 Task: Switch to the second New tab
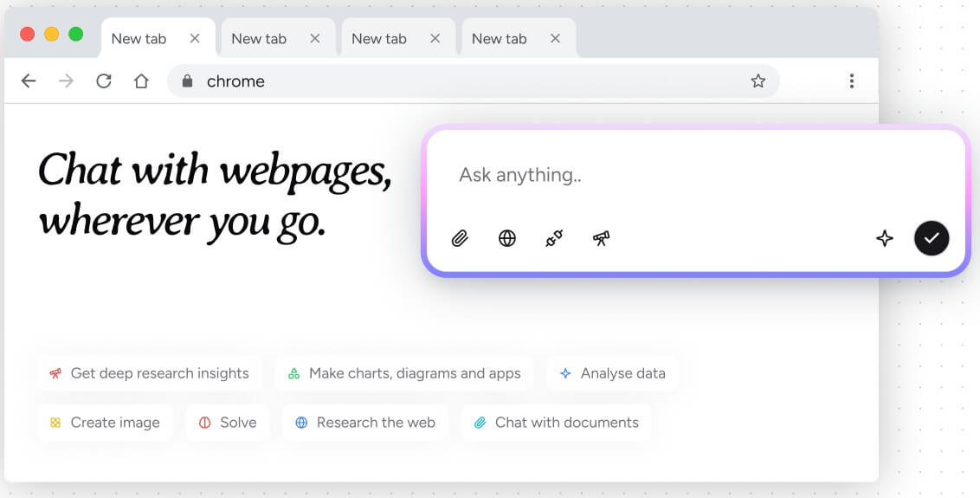(278, 38)
